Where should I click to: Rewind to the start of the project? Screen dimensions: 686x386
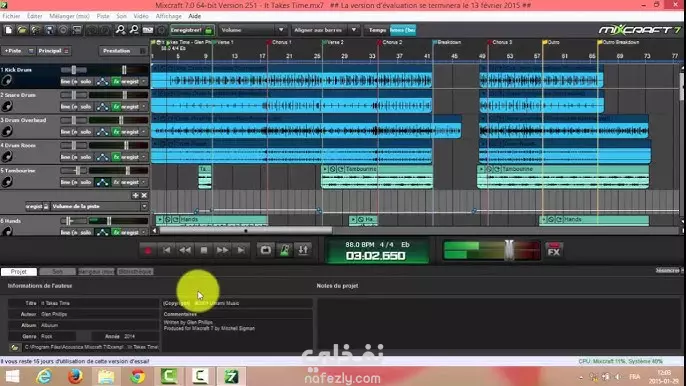[167, 250]
